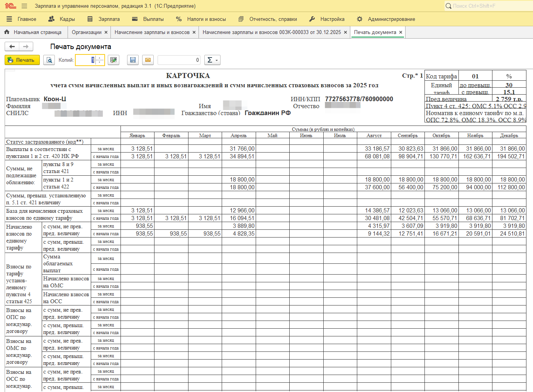This screenshot has height=392, width=533.
Task: Save the document with floppy disk icon
Action: point(133,60)
